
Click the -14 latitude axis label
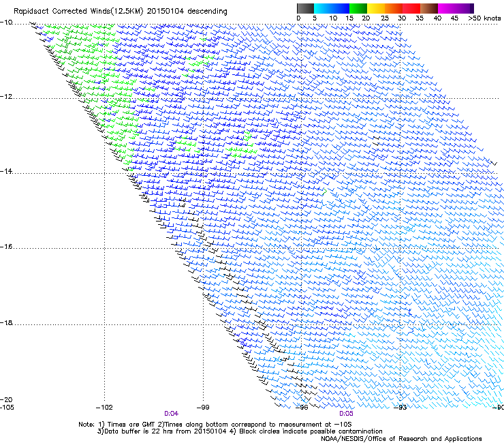(6, 171)
